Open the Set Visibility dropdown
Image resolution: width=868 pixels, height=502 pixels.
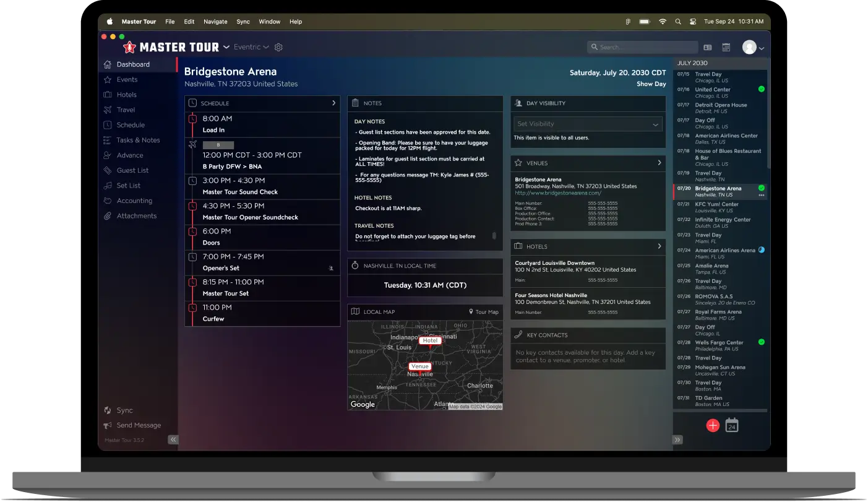588,124
